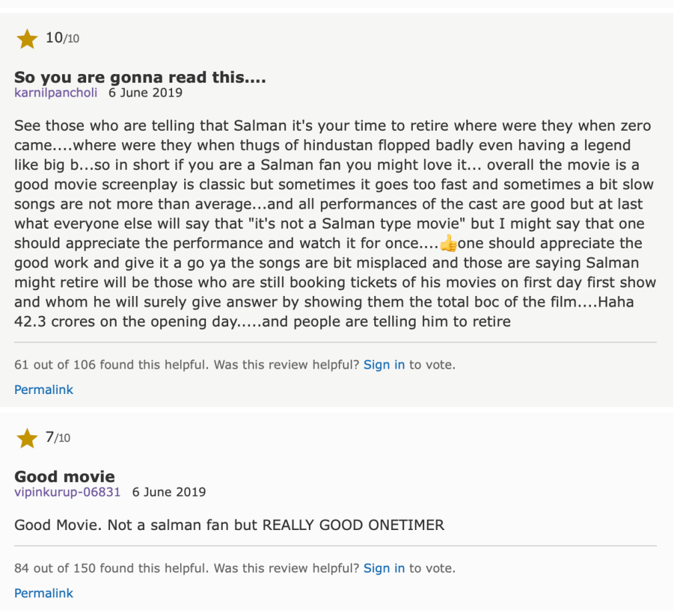Open the Permalink for the "Good movie" review
683x616 pixels.
(44, 593)
